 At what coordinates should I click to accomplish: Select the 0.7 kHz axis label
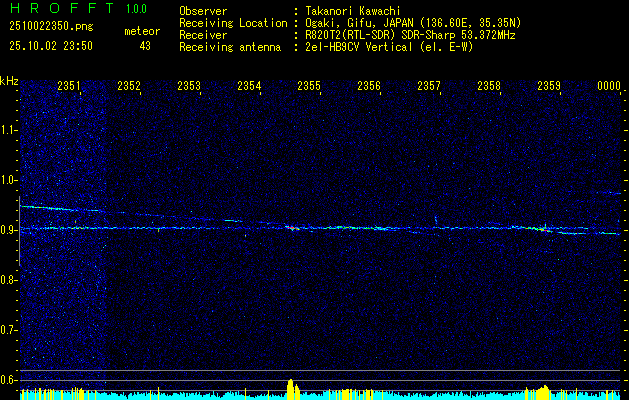[x=9, y=329]
